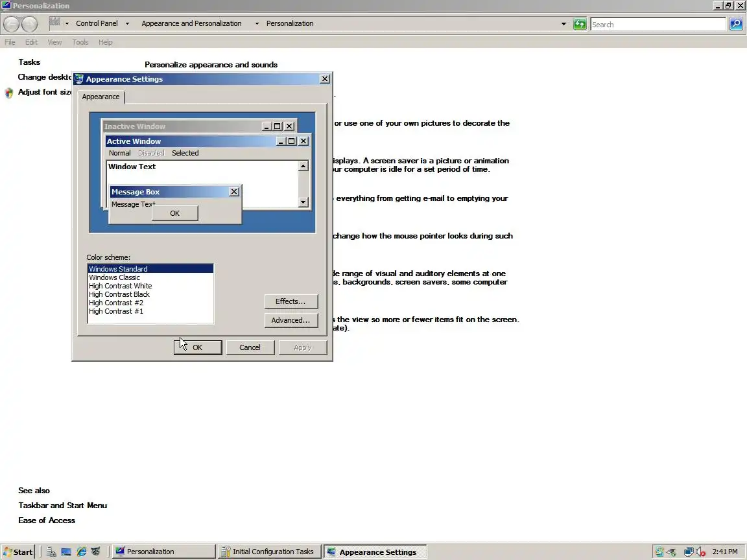The image size is (747, 560).
Task: Click the Search input field
Action: (x=658, y=24)
